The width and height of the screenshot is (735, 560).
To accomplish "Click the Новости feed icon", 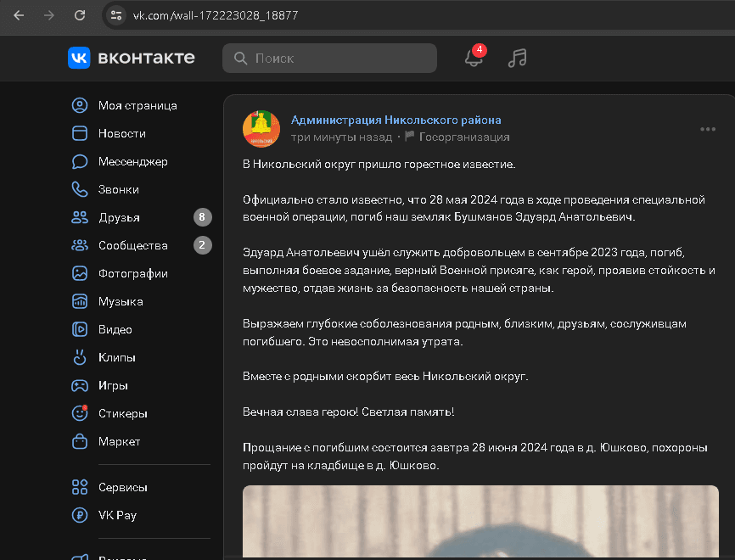I will point(80,133).
